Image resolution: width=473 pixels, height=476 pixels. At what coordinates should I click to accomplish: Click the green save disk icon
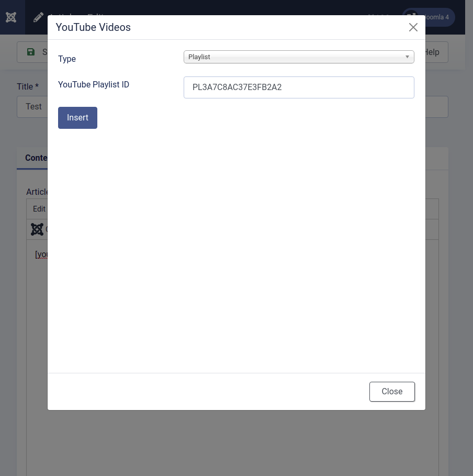point(31,52)
